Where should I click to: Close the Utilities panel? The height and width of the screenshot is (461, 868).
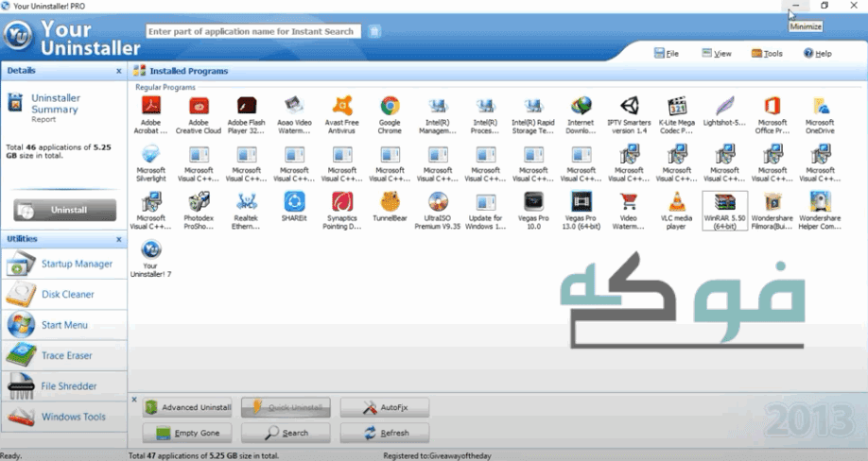pos(118,239)
